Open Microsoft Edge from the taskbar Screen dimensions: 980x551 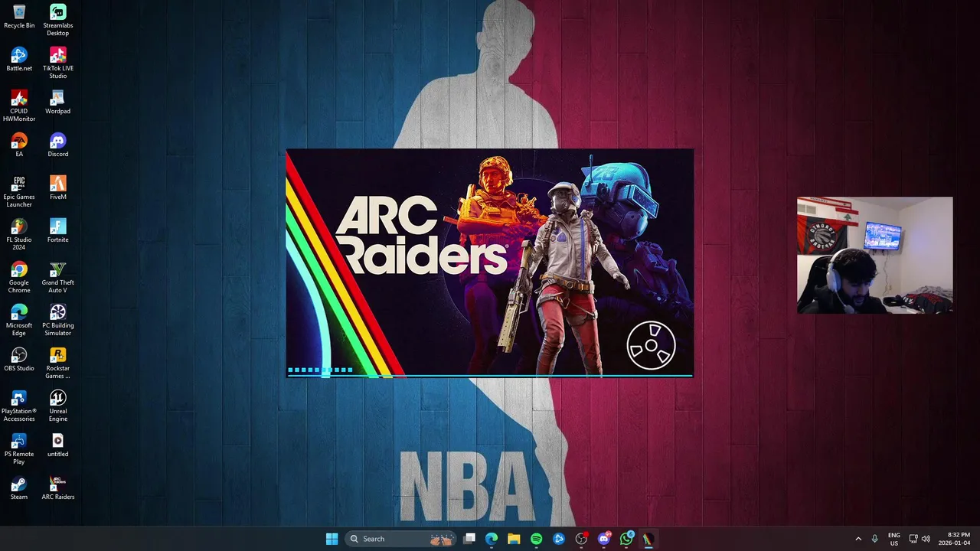pos(492,539)
